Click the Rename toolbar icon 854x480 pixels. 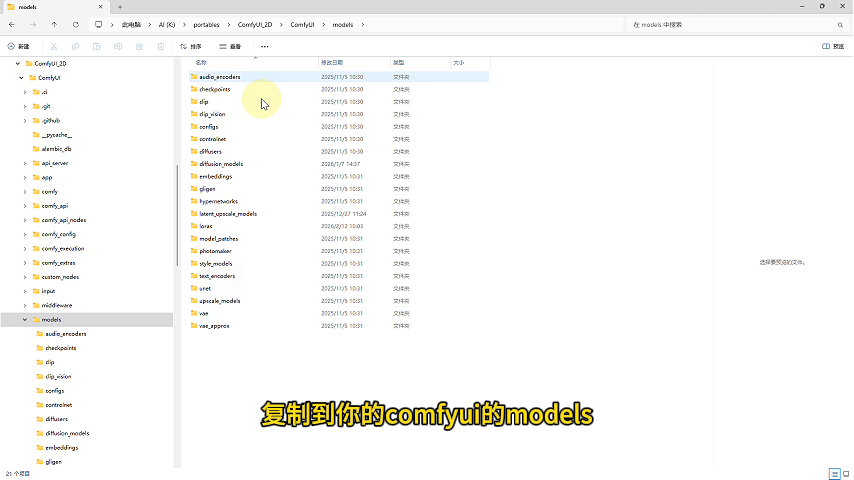pos(118,46)
